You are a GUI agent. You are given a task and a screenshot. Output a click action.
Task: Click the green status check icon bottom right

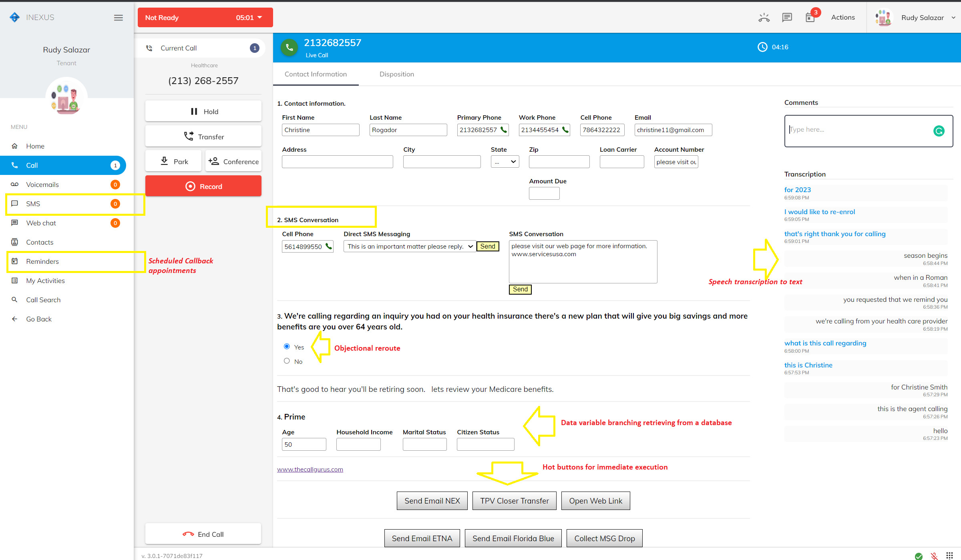point(919,556)
